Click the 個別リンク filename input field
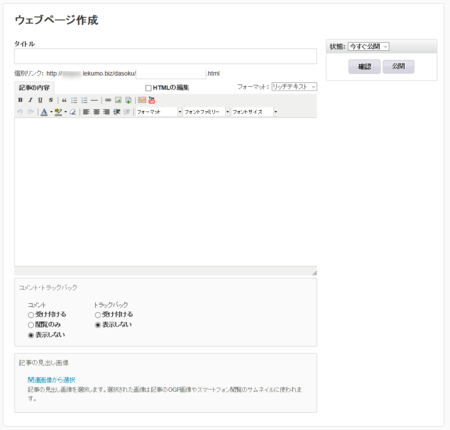Screen dimensions: 450x430 [171, 73]
